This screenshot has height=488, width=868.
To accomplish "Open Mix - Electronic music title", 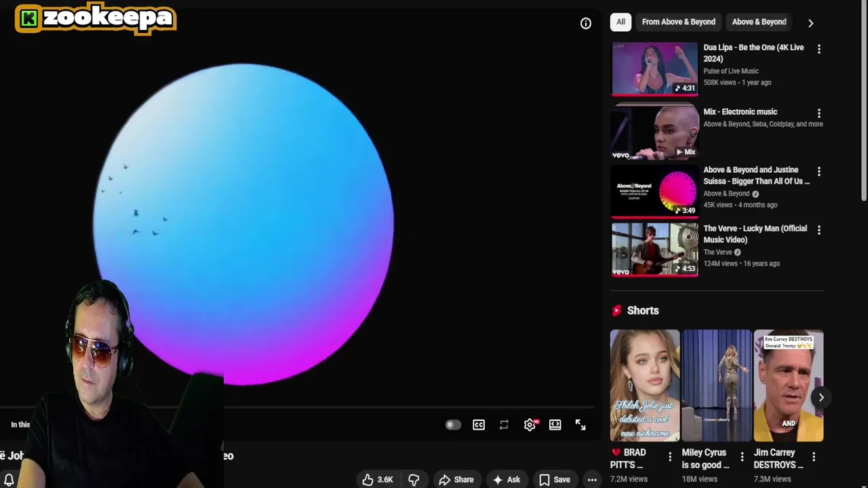I will click(740, 112).
